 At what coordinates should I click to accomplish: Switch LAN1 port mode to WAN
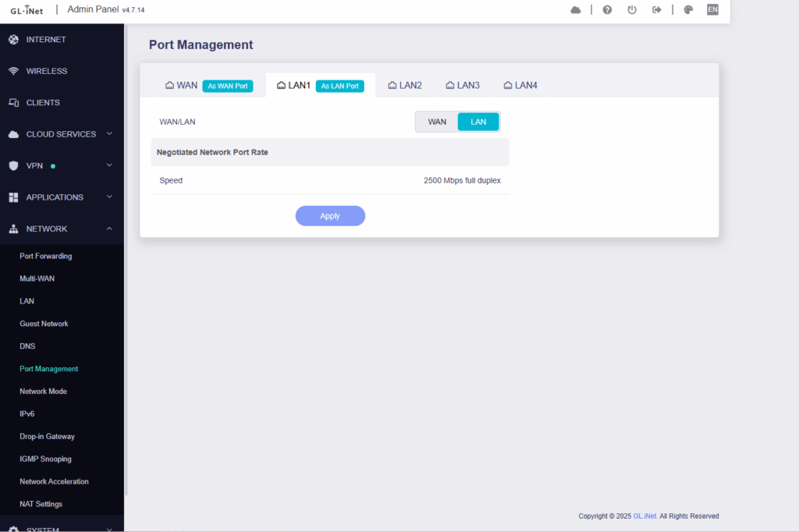pos(437,122)
